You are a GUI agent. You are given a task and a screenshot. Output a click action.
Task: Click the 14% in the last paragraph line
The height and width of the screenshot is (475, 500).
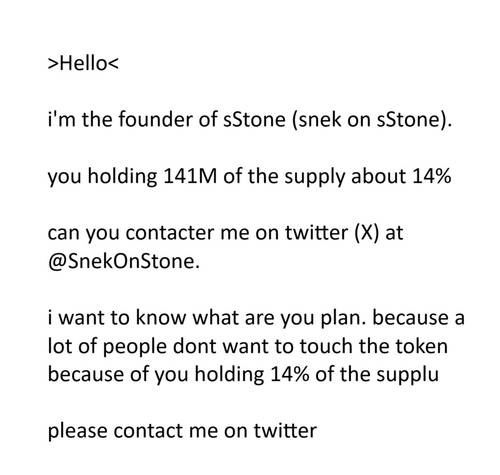289,374
